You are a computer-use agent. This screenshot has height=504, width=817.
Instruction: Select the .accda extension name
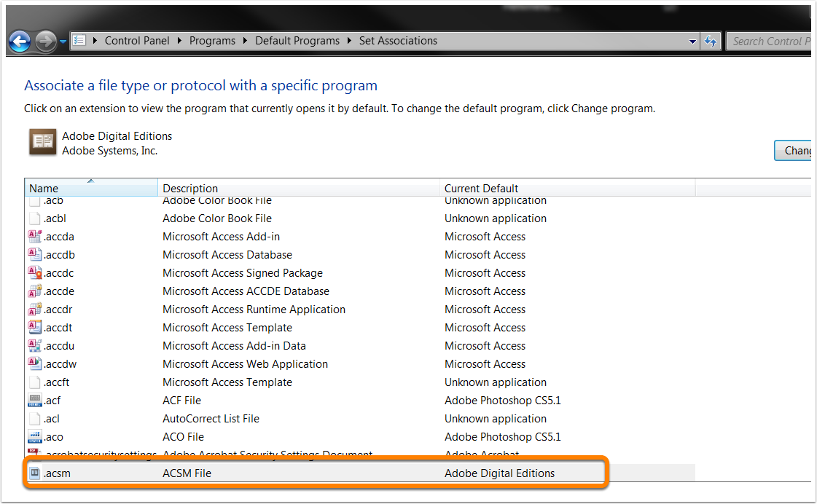coord(59,237)
